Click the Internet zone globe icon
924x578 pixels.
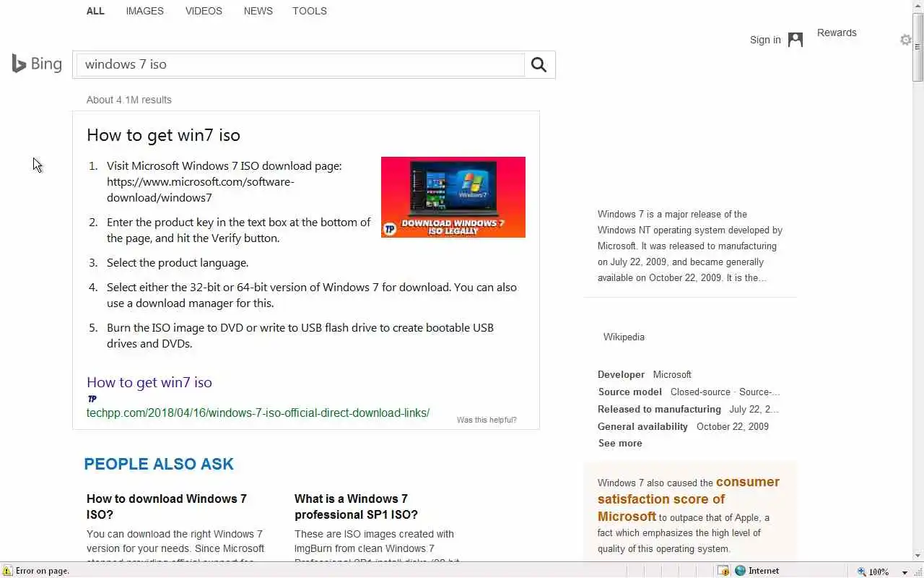click(740, 571)
